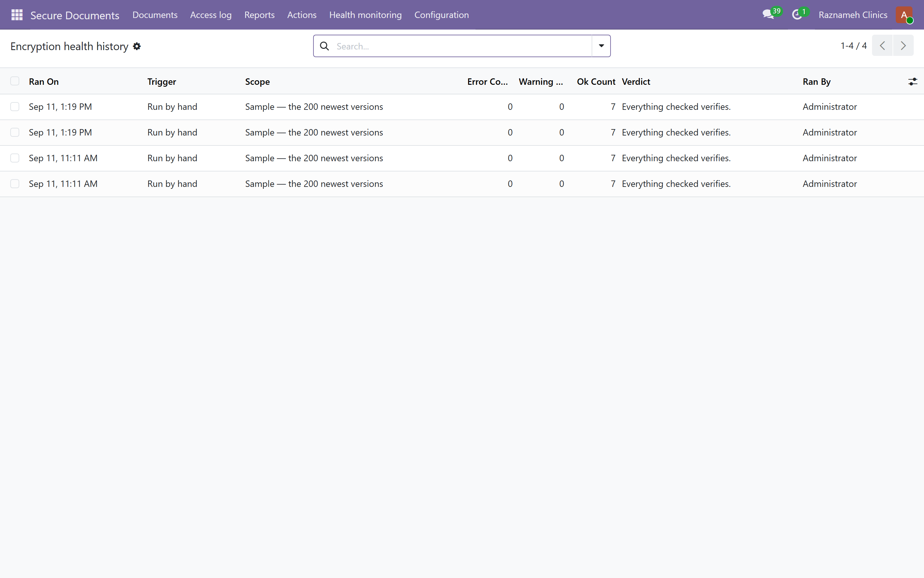This screenshot has height=578, width=924.
Task: Go to the previous page arrow
Action: [x=882, y=46]
